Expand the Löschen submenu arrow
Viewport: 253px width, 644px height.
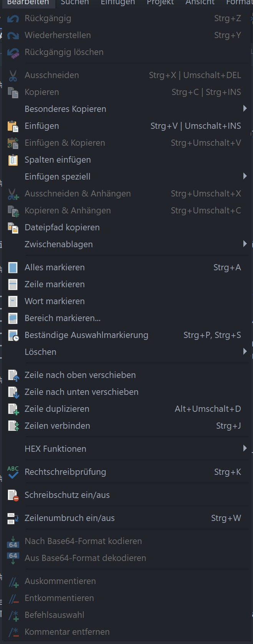pyautogui.click(x=245, y=352)
